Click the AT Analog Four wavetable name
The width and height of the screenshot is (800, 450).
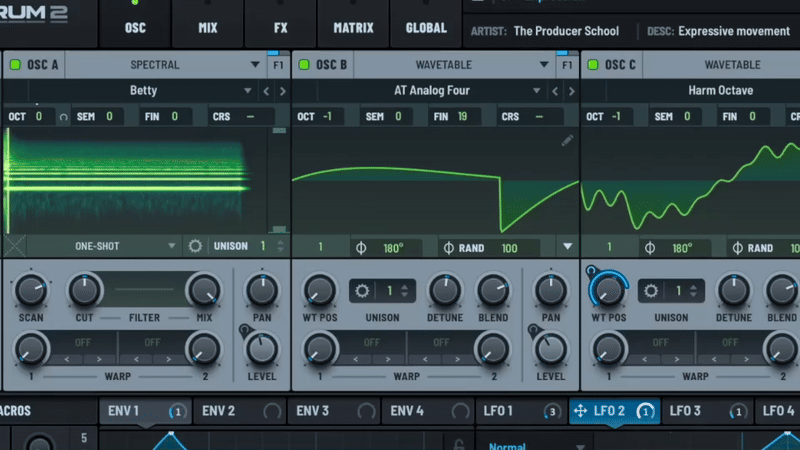[x=432, y=91]
